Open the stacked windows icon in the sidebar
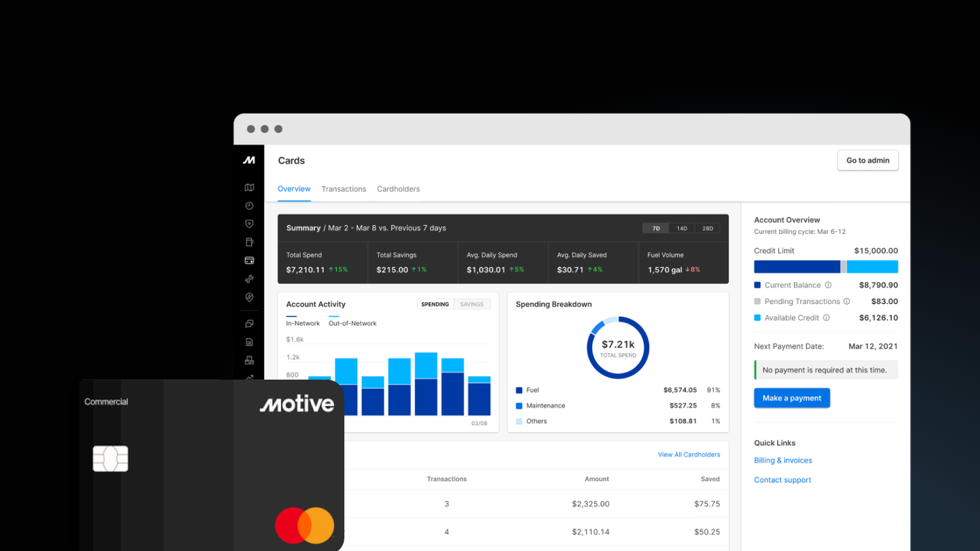The height and width of the screenshot is (551, 980). click(x=249, y=324)
